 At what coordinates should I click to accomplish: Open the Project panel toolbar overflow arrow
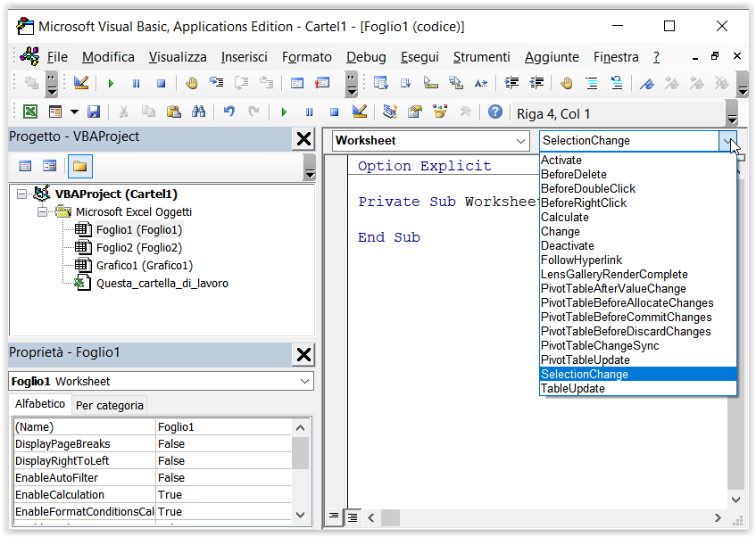click(x=310, y=168)
